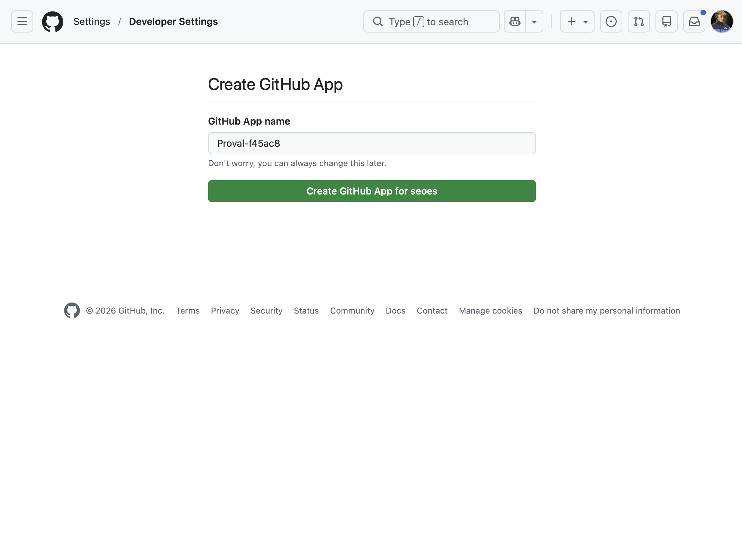
Task: Click 'Do not share my personal information'
Action: [607, 311]
